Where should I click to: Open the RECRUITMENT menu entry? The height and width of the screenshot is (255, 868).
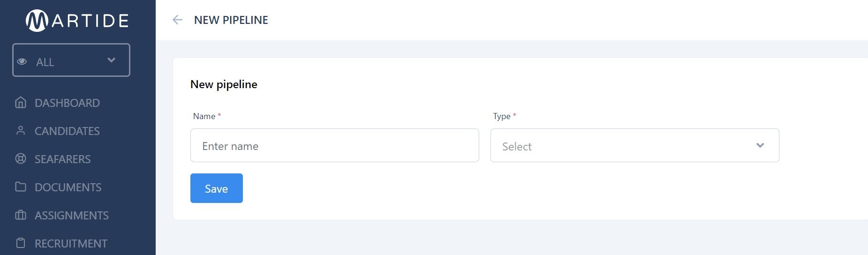(x=71, y=243)
